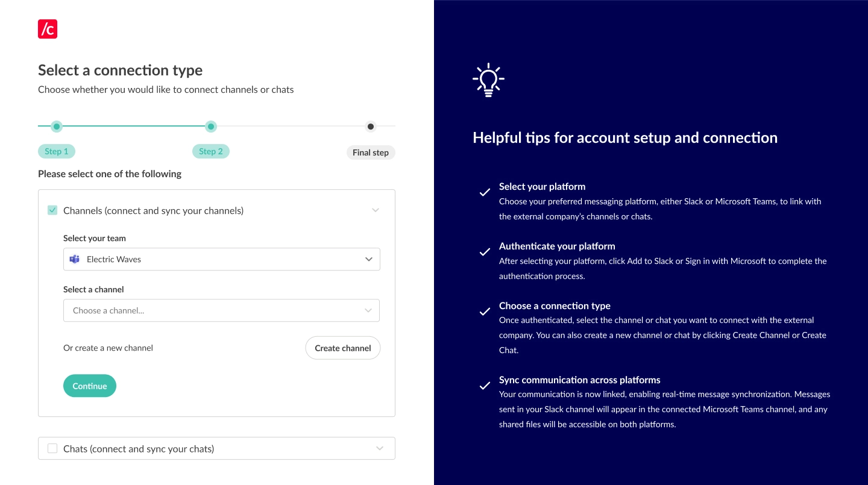Viewport: 868px width, 485px height.
Task: Open the Choose a channel dropdown
Action: coord(222,310)
